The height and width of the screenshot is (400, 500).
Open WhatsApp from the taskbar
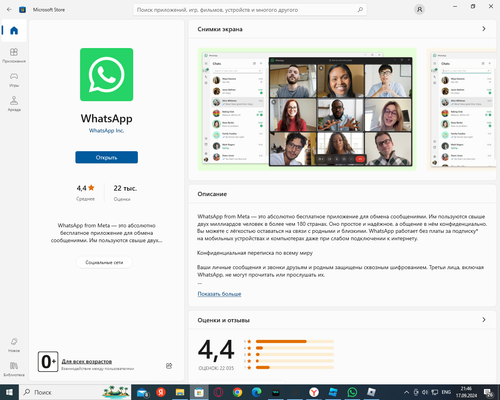[352, 392]
